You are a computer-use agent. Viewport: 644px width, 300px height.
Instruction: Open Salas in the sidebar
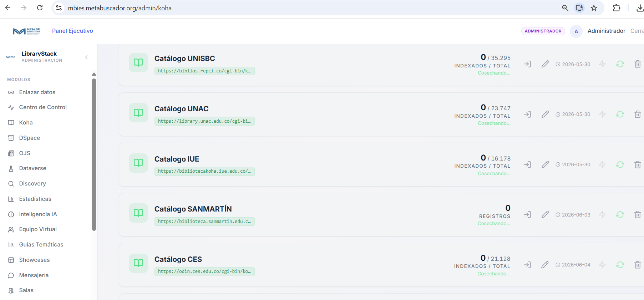(x=26, y=290)
